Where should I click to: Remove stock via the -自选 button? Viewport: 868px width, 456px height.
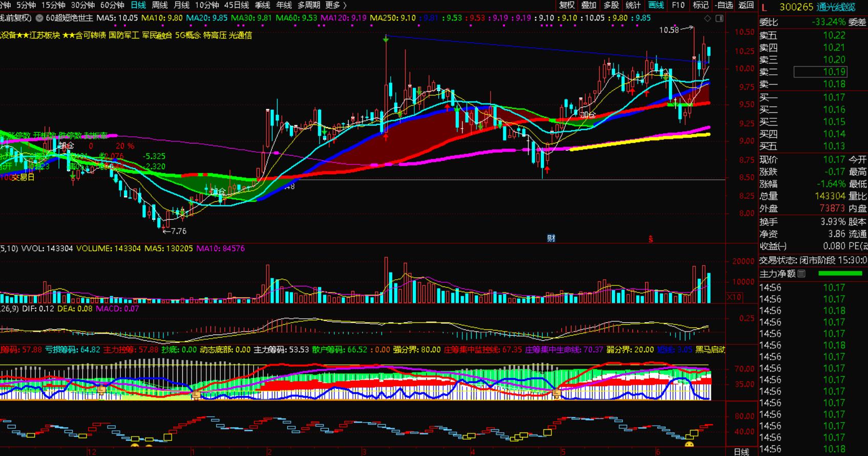pos(724,5)
